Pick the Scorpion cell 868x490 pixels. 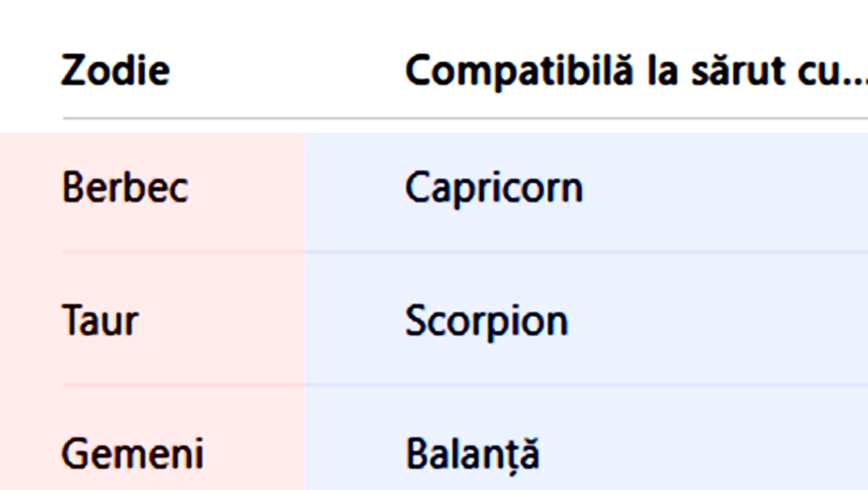(x=486, y=321)
